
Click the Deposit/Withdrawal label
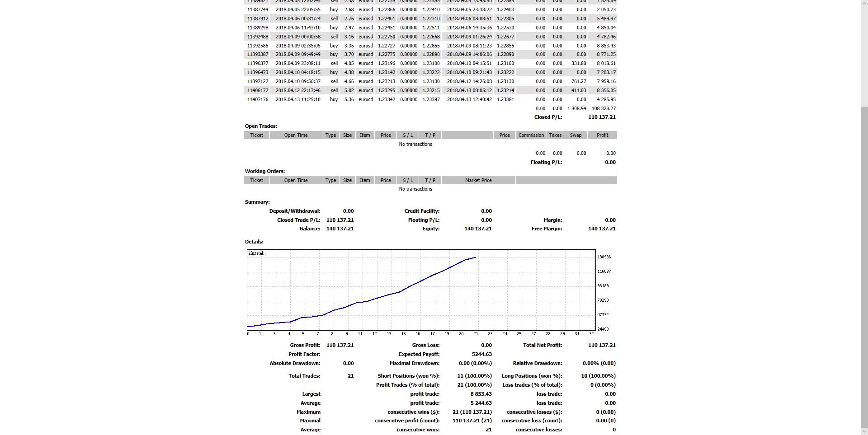point(295,211)
